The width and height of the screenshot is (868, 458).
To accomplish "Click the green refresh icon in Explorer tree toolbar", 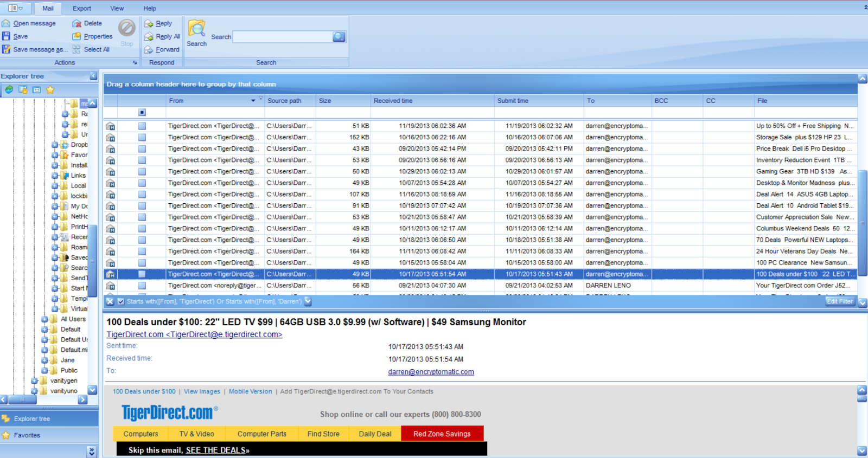I will 9,89.
